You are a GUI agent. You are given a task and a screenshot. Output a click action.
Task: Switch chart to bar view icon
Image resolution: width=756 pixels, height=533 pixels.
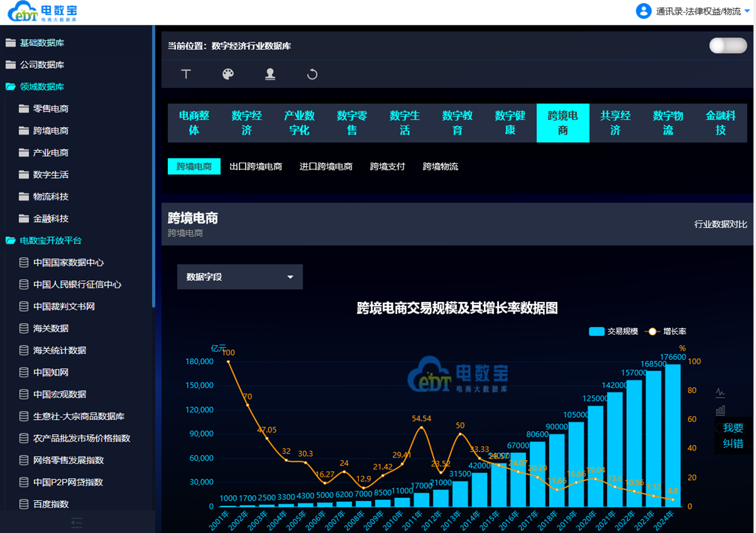click(719, 410)
